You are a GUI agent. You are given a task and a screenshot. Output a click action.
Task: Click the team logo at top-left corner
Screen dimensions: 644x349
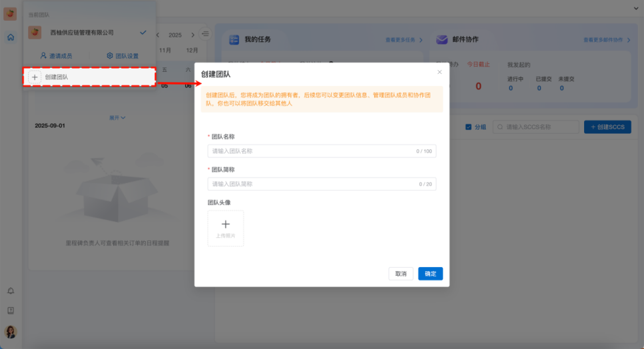pyautogui.click(x=11, y=14)
